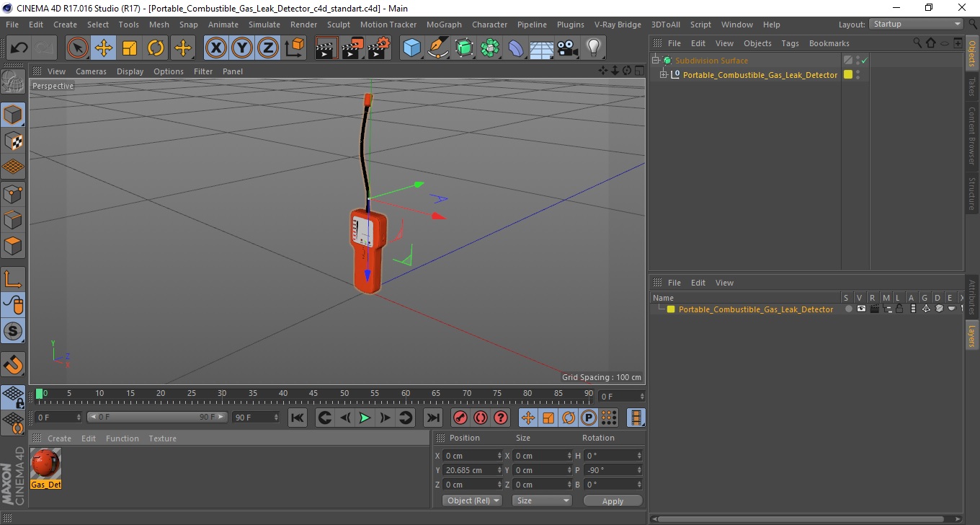This screenshot has height=525, width=980.
Task: Switch coordinate system icon
Action: (294, 48)
